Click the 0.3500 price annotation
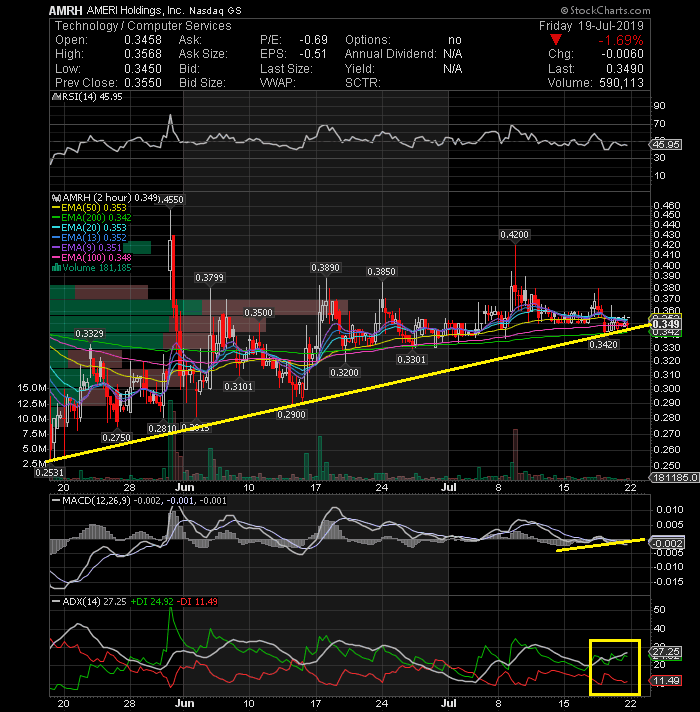 258,313
